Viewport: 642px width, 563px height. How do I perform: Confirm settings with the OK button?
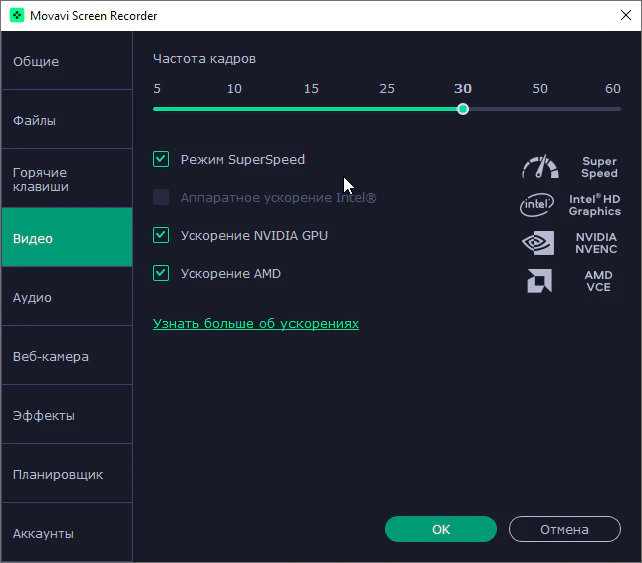click(441, 529)
